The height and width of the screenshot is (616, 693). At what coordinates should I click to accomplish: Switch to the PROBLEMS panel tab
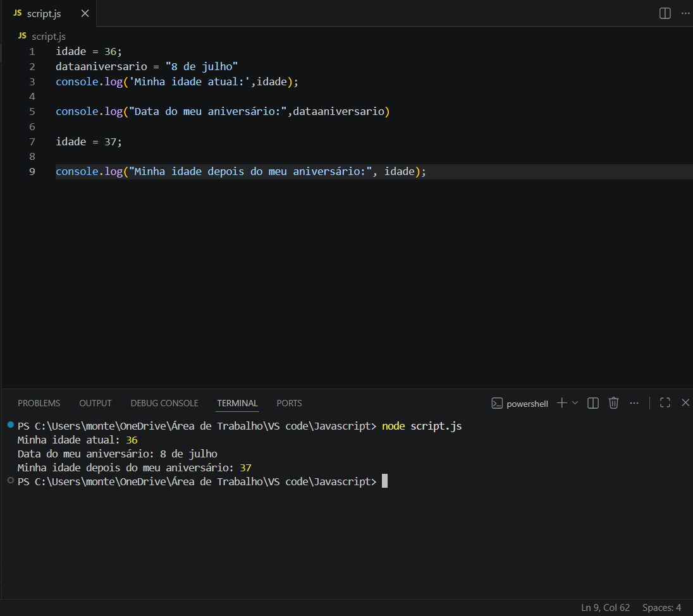39,403
